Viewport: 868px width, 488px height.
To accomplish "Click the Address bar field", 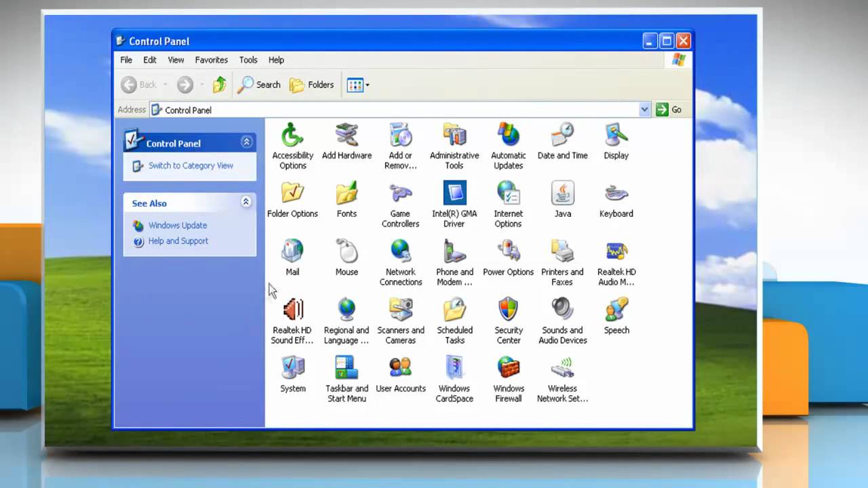I will (400, 109).
